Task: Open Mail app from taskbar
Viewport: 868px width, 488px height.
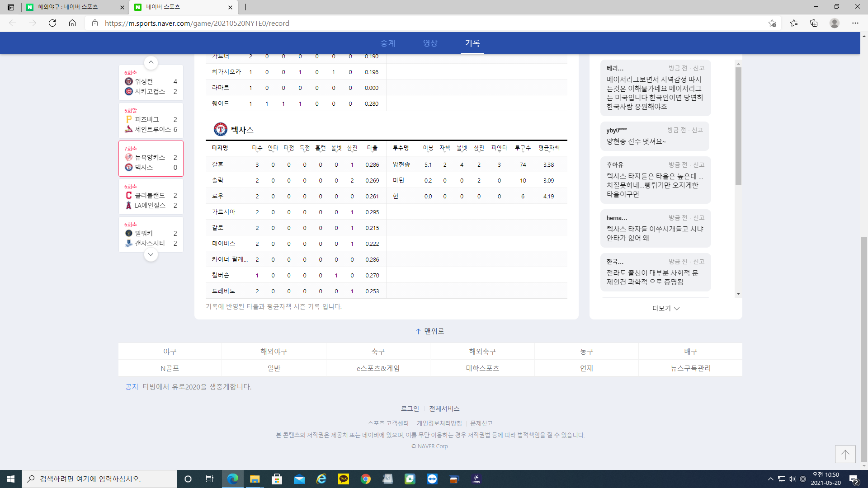Action: 299,479
